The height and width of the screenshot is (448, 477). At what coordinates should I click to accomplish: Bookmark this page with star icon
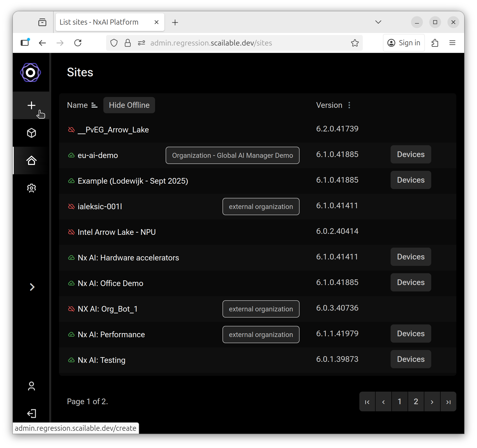[355, 43]
